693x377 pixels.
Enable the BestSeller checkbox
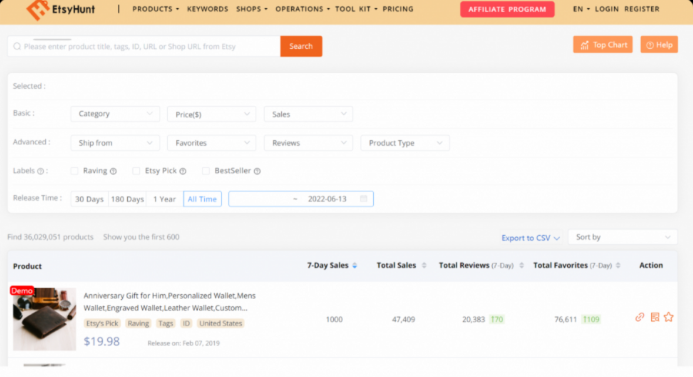pyautogui.click(x=206, y=171)
